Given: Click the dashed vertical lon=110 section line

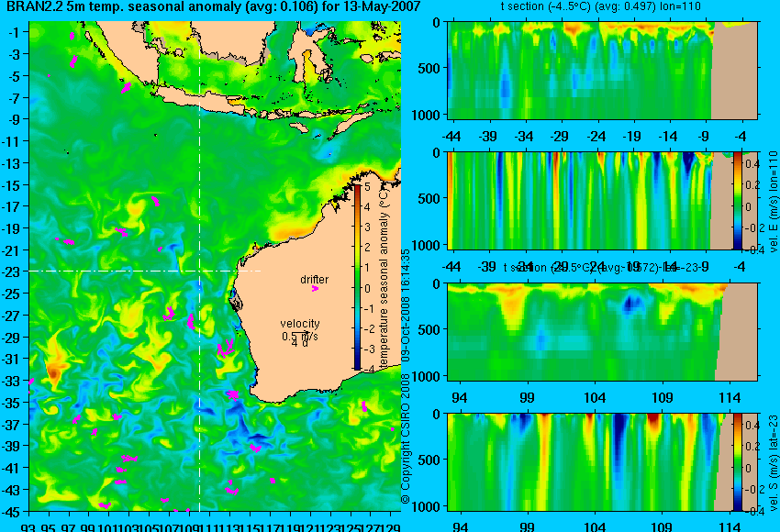Looking at the screenshot, I should pos(199,266).
